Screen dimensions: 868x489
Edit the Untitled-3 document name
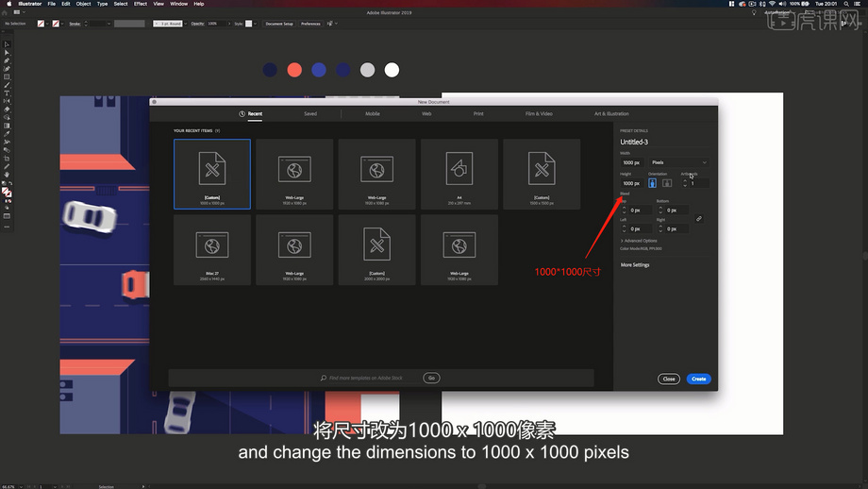tap(634, 142)
